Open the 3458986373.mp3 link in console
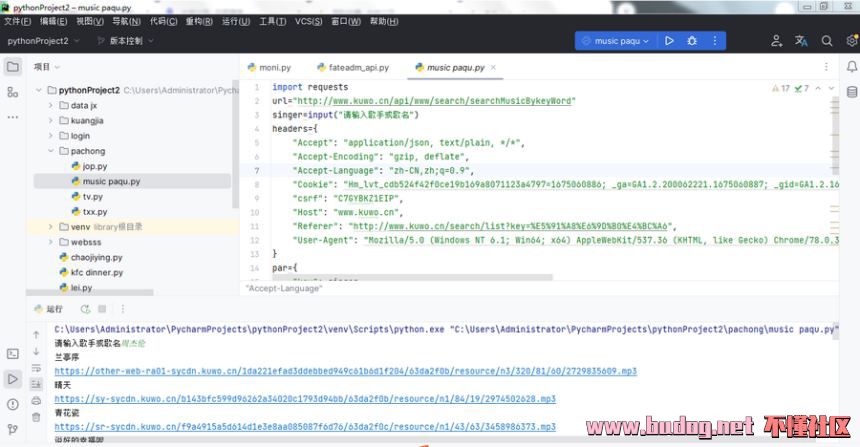 tap(305, 427)
